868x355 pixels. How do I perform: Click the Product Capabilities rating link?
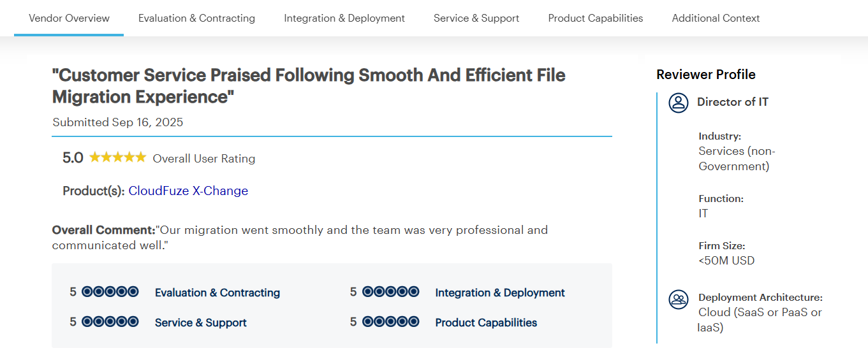[486, 322]
